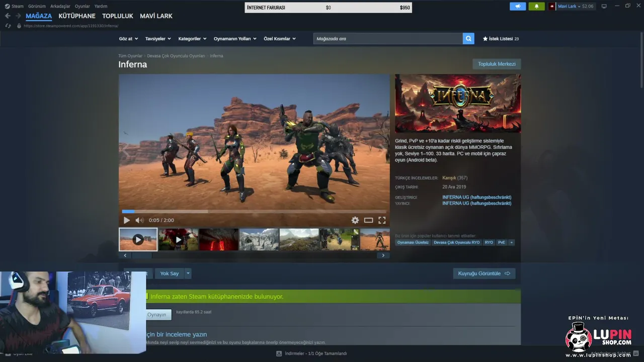The width and height of the screenshot is (644, 362).
Task: Mute the trailer volume
Action: pyautogui.click(x=139, y=220)
